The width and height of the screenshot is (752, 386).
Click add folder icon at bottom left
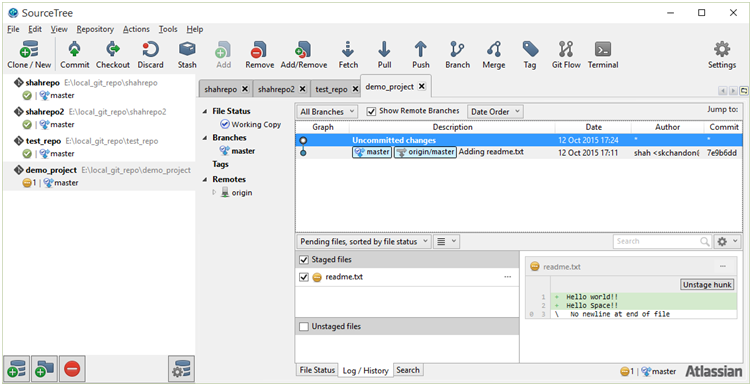click(44, 369)
